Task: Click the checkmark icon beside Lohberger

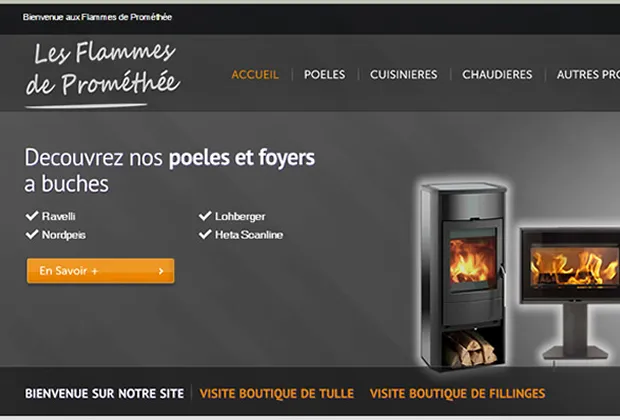Action: click(205, 216)
